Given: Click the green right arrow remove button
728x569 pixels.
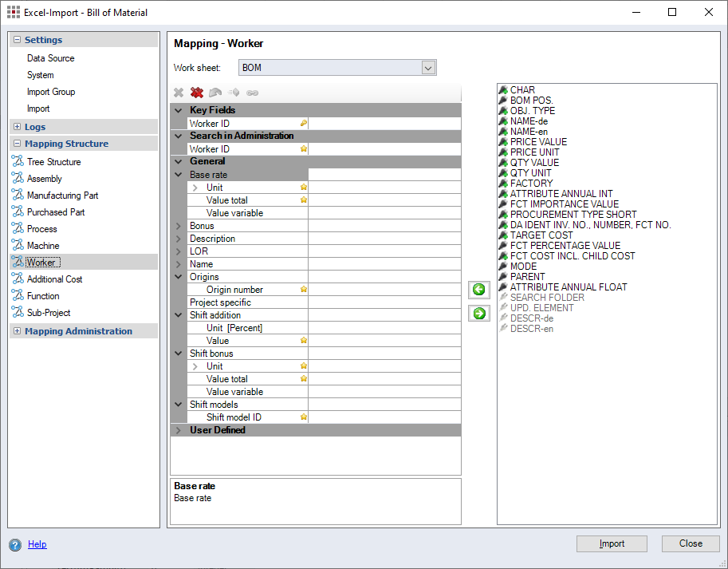Looking at the screenshot, I should (x=479, y=314).
